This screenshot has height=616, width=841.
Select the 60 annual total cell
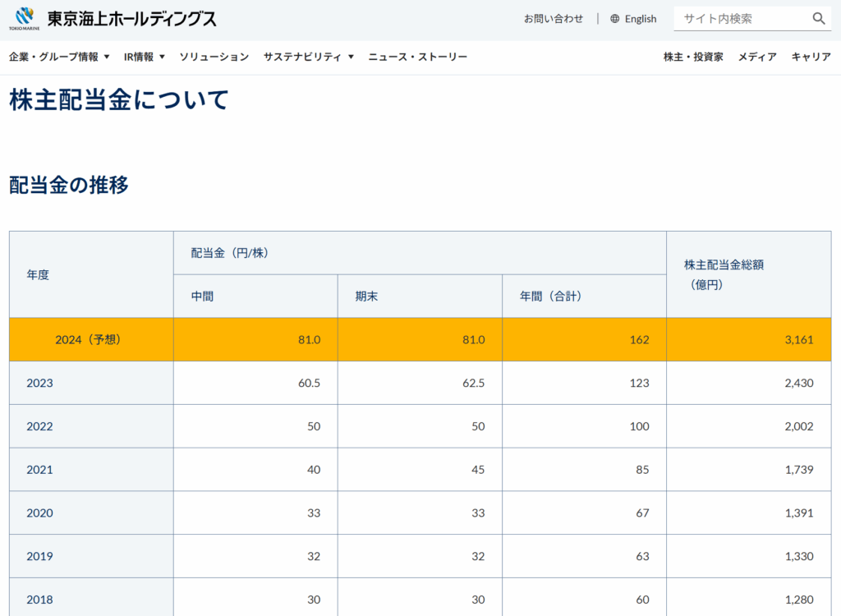pos(584,597)
